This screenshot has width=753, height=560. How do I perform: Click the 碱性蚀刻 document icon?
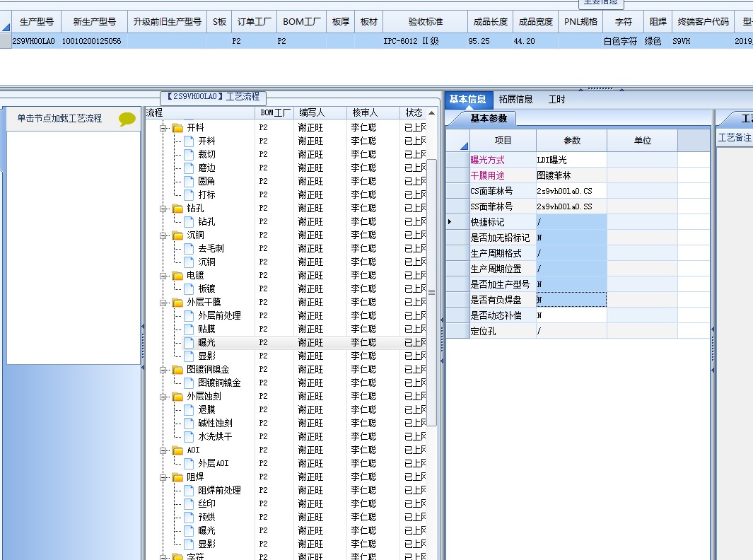189,423
